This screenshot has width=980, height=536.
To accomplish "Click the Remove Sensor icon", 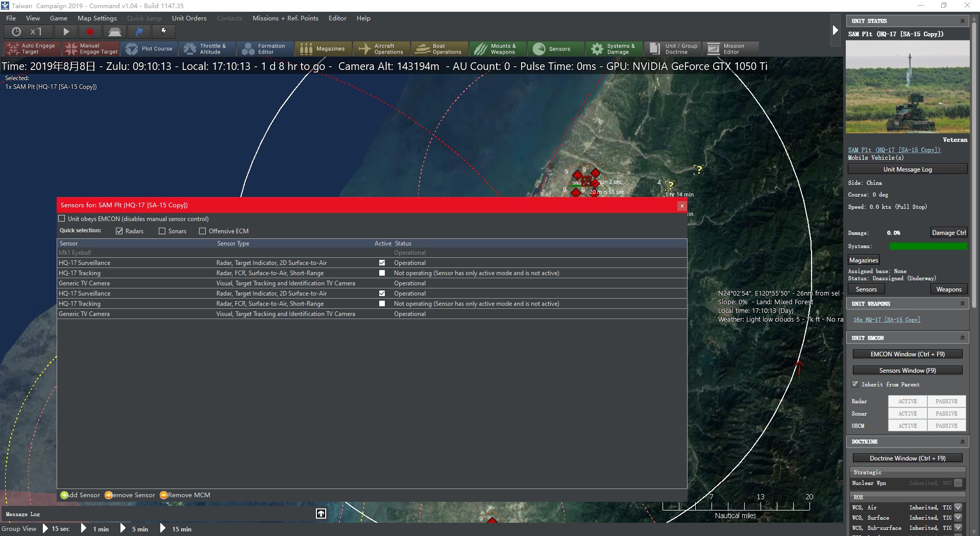I will pos(108,495).
